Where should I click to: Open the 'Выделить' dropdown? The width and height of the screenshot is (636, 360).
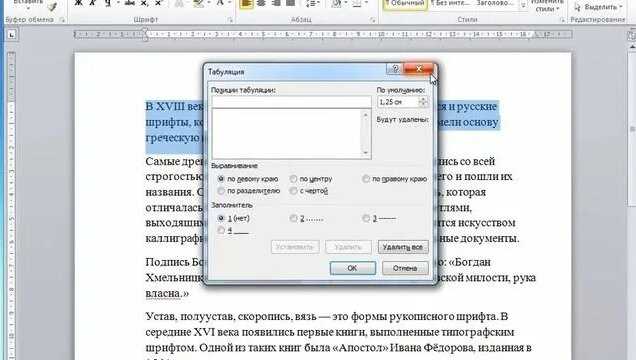point(598,6)
